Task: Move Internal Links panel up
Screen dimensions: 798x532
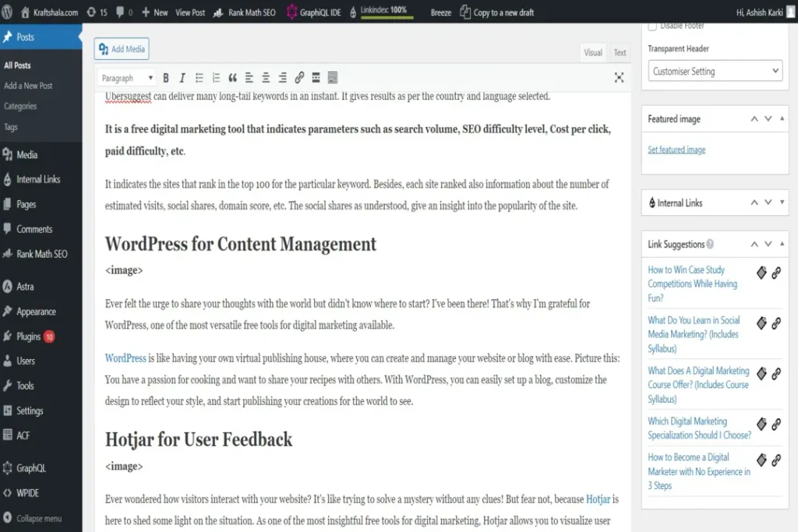Action: [754, 203]
